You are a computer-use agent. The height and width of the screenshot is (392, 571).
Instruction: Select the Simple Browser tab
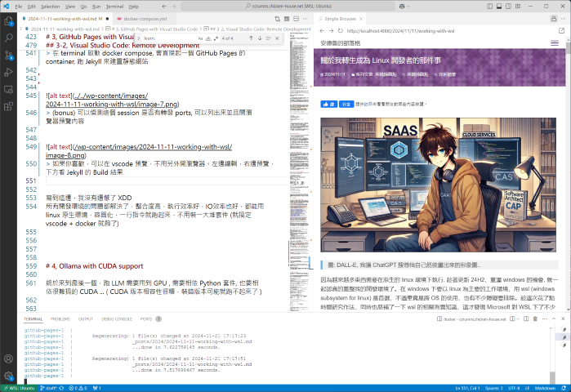pos(340,19)
